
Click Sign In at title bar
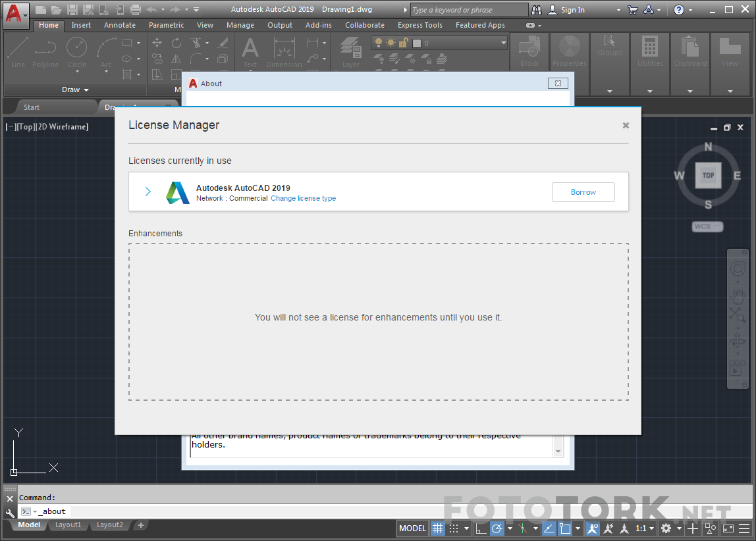(x=573, y=10)
